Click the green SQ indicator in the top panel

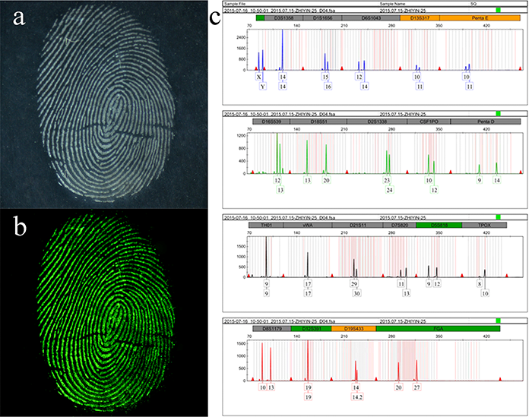coord(498,10)
